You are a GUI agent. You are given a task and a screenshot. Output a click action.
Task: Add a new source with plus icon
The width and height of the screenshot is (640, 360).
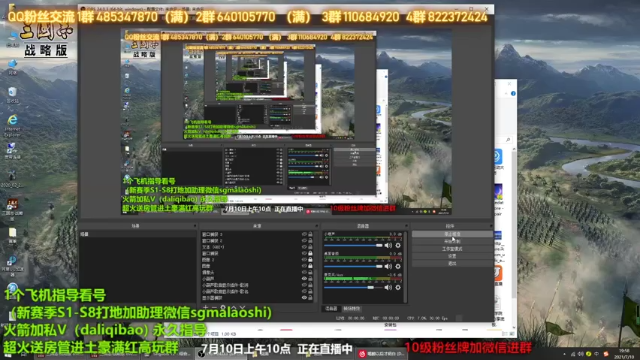click(206, 307)
